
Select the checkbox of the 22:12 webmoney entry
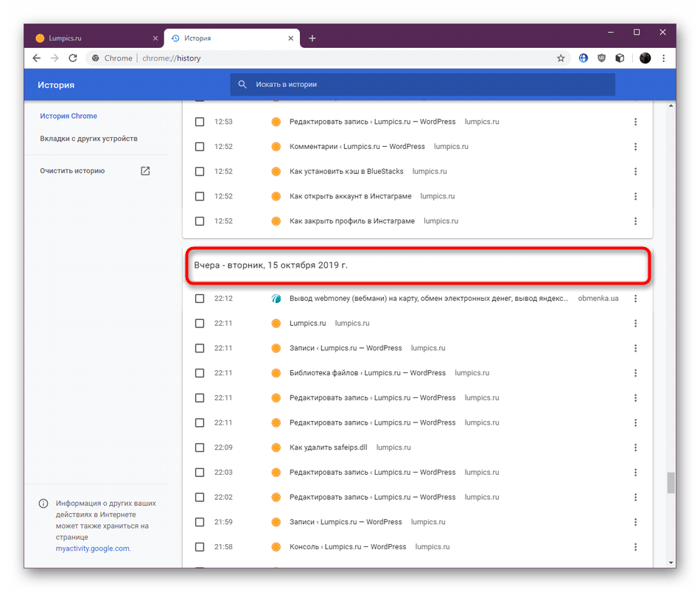(x=200, y=299)
